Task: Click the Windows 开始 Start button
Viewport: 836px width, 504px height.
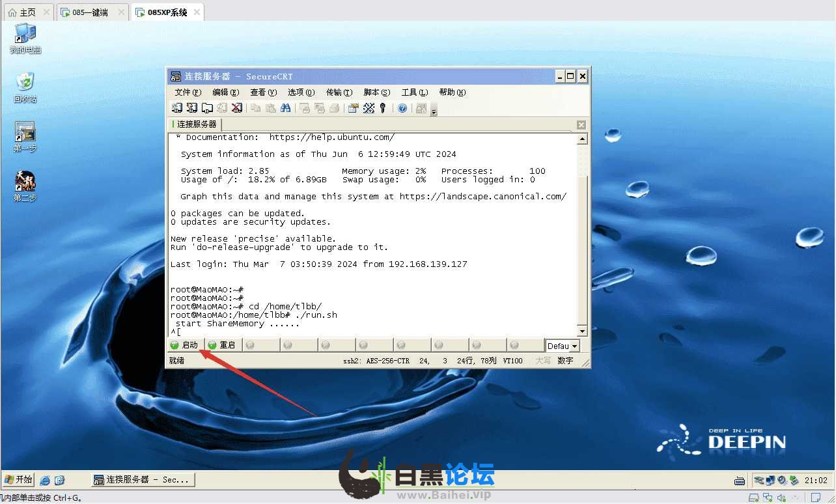Action: pyautogui.click(x=19, y=480)
